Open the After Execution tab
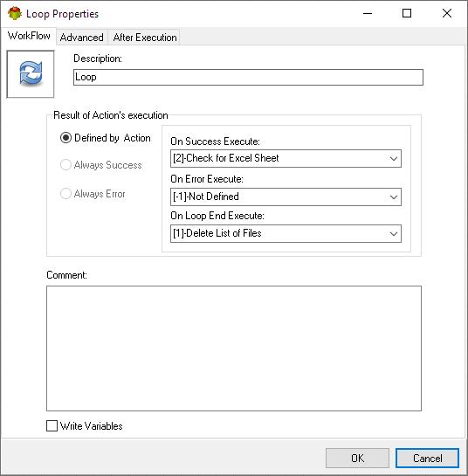 145,38
